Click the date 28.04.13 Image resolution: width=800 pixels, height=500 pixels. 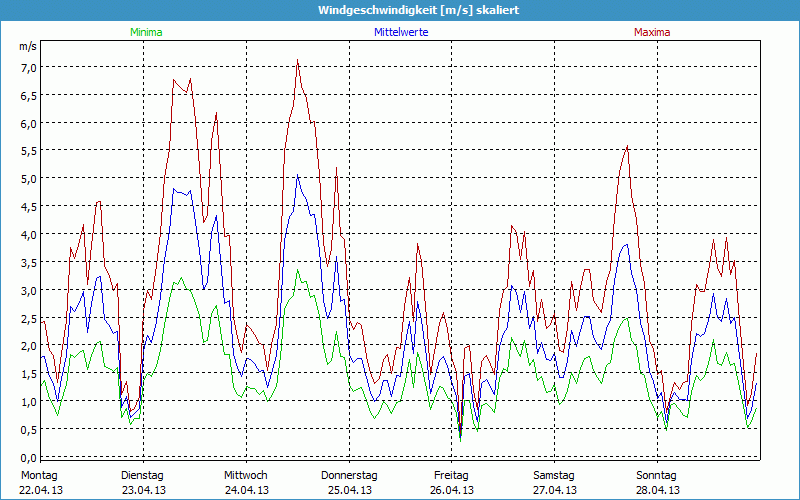click(x=658, y=490)
